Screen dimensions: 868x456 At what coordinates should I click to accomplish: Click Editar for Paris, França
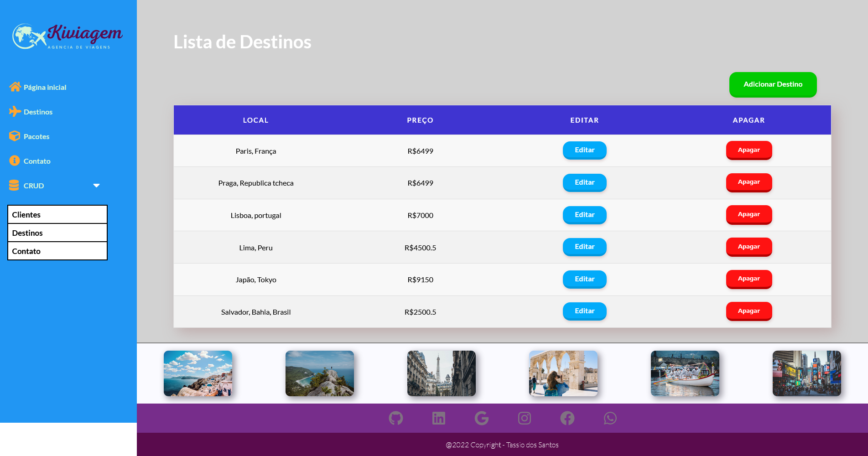point(584,150)
